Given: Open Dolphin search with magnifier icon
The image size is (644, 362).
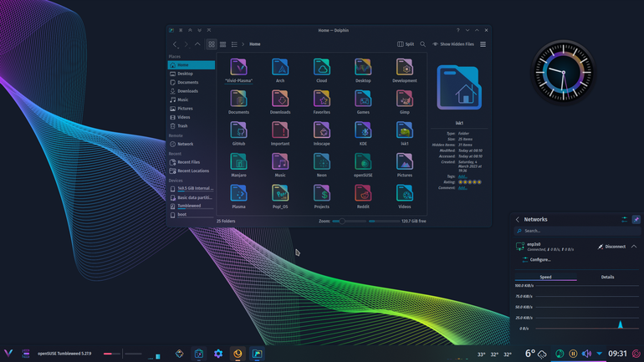Looking at the screenshot, I should 422,44.
